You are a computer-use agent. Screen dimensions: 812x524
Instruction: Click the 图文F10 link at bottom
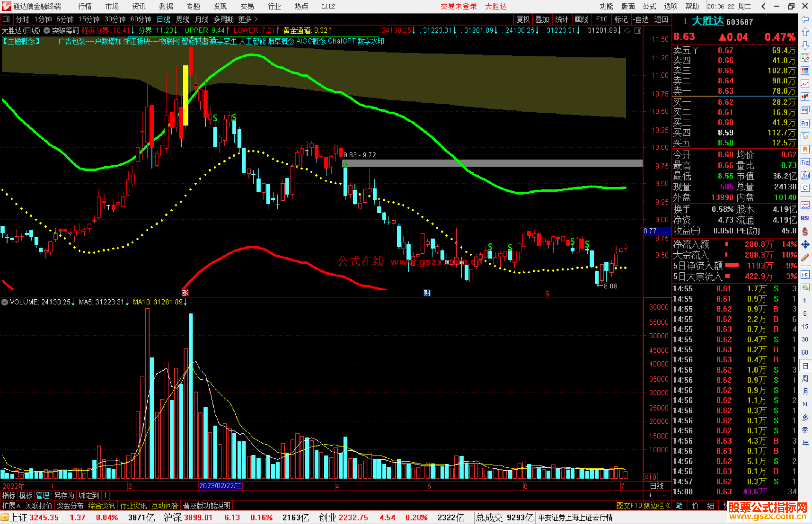[629, 506]
